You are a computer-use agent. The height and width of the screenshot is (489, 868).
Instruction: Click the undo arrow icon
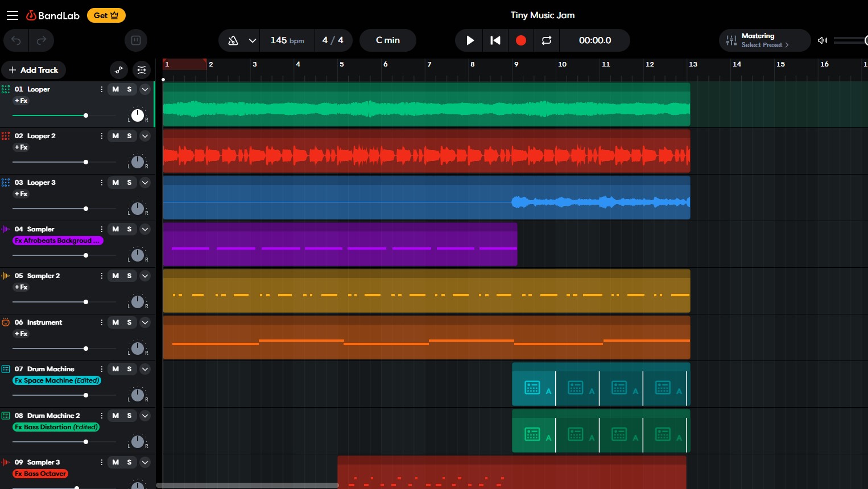pyautogui.click(x=16, y=40)
